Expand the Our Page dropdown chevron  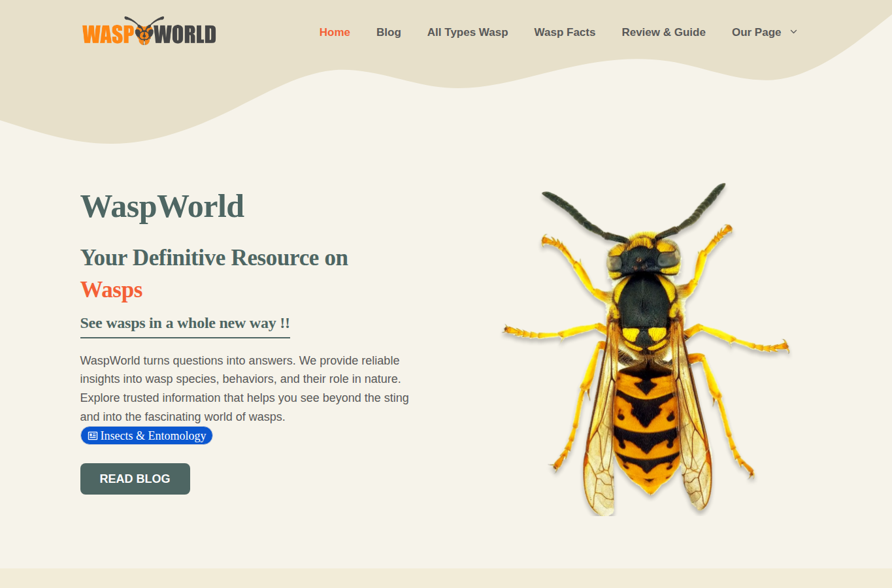tap(793, 31)
